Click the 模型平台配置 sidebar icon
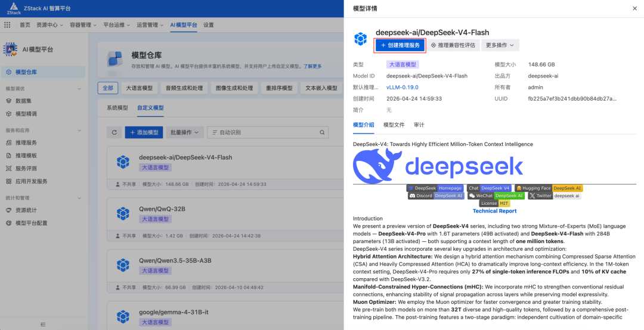This screenshot has height=330, width=644. (x=8, y=223)
